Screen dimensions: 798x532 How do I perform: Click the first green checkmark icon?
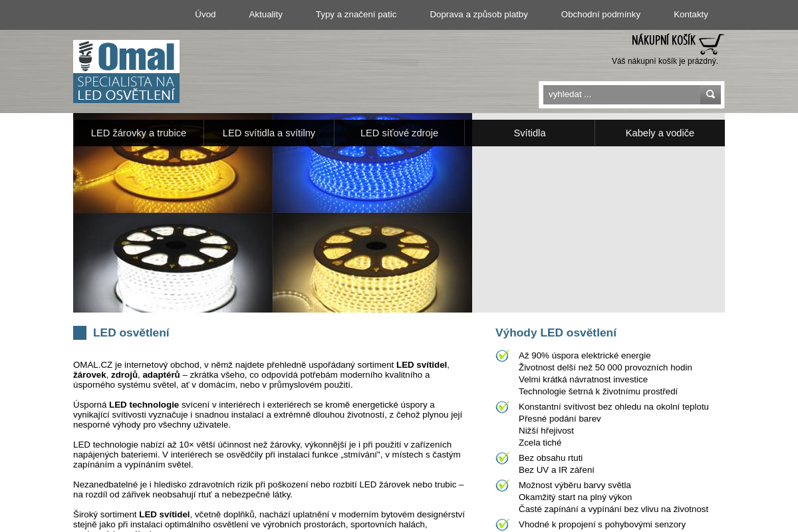click(502, 356)
